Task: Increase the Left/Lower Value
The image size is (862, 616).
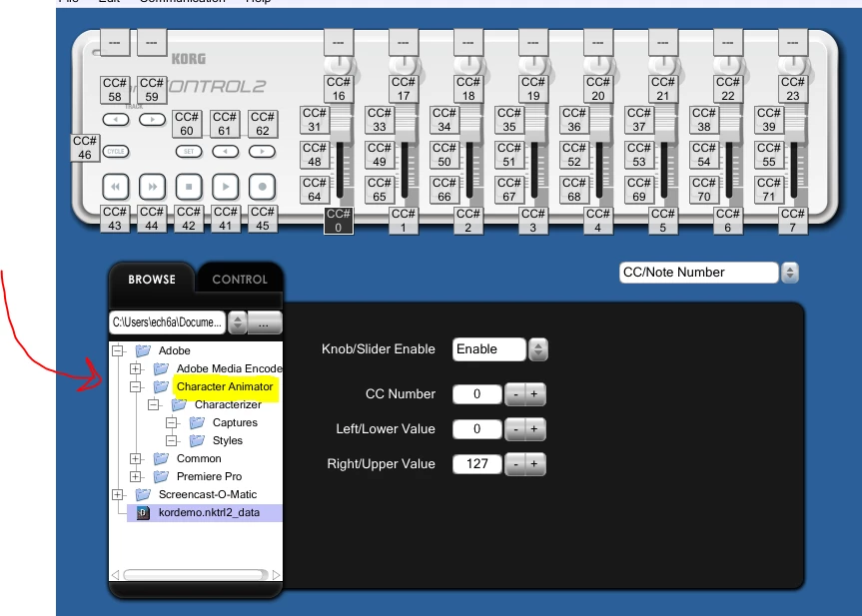Action: (x=535, y=429)
